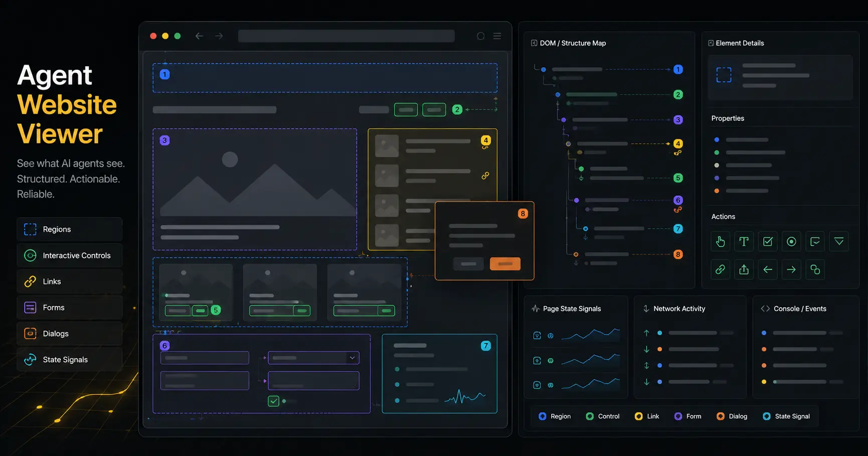Click the forward arrow action in Actions panel
This screenshot has width=868, height=456.
(x=791, y=269)
